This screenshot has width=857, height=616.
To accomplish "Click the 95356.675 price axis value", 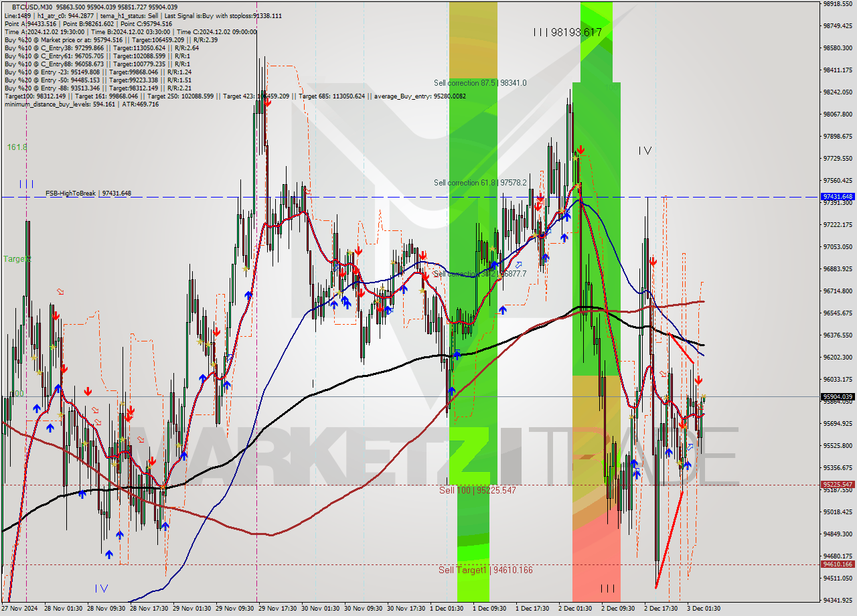I will 838,467.
